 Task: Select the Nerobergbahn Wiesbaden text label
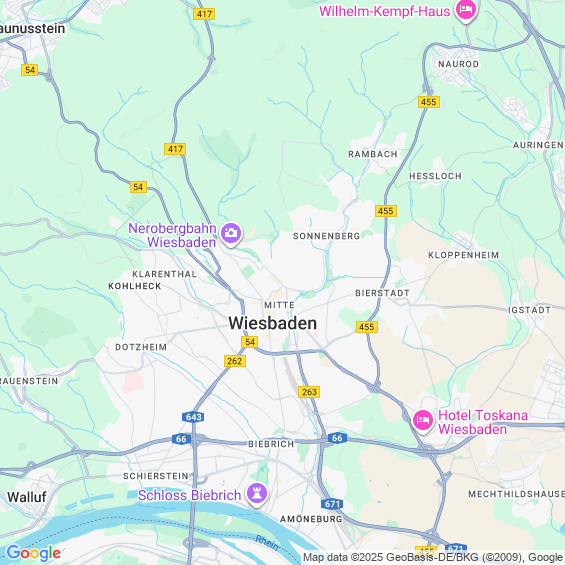(173, 235)
